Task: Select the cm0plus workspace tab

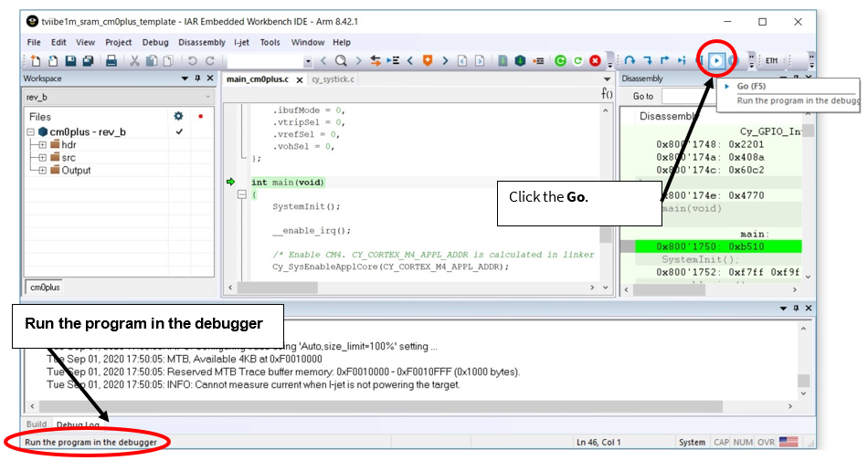Action: point(45,288)
